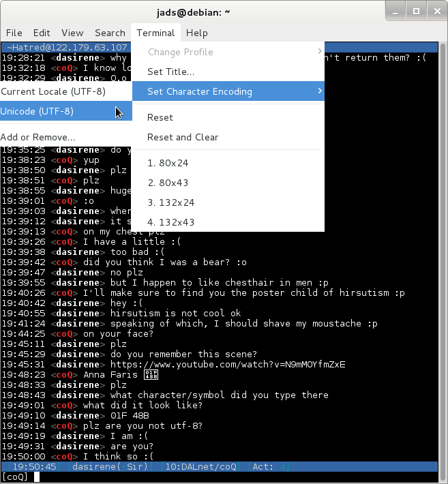Close the terminal window
The image size is (448, 484).
[x=437, y=12]
